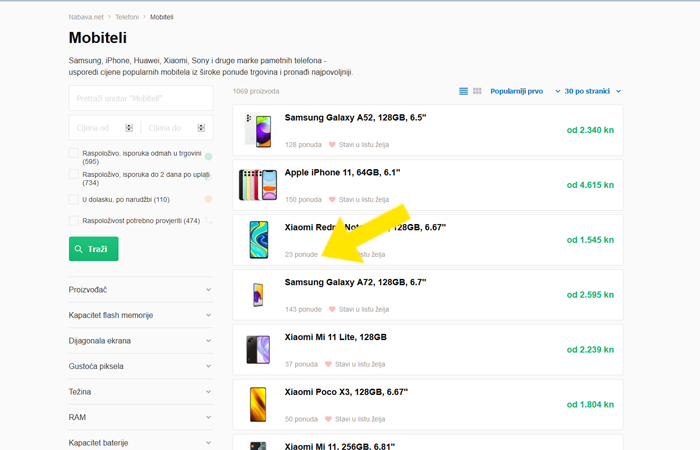Click price 'od 4.615 kn'

[590, 185]
